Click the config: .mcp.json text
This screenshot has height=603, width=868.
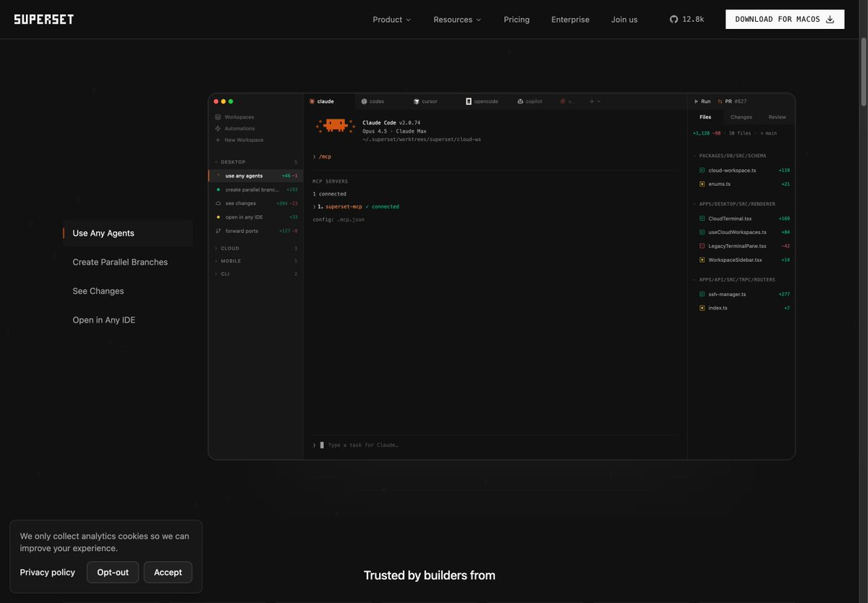point(339,219)
